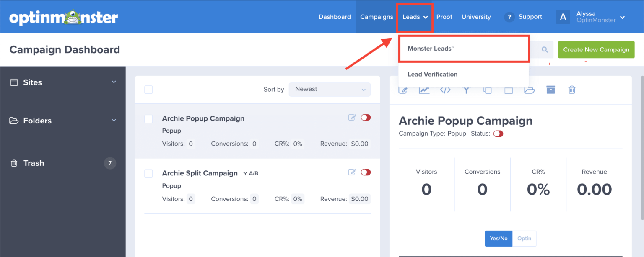Open the edit pencil icon for Archie Popup Campaign
This screenshot has height=257, width=644.
[x=352, y=118]
